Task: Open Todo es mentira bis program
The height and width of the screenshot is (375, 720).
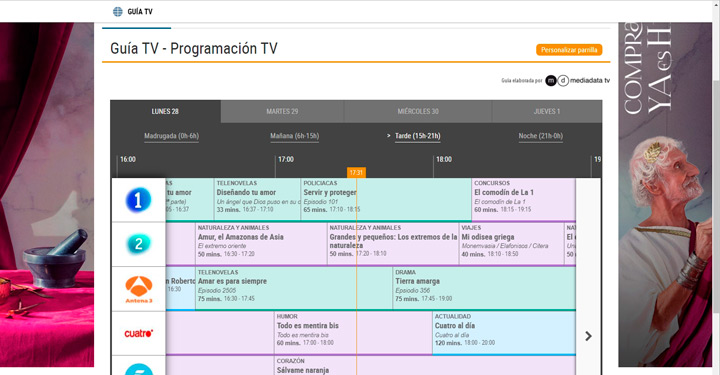Action: click(353, 333)
